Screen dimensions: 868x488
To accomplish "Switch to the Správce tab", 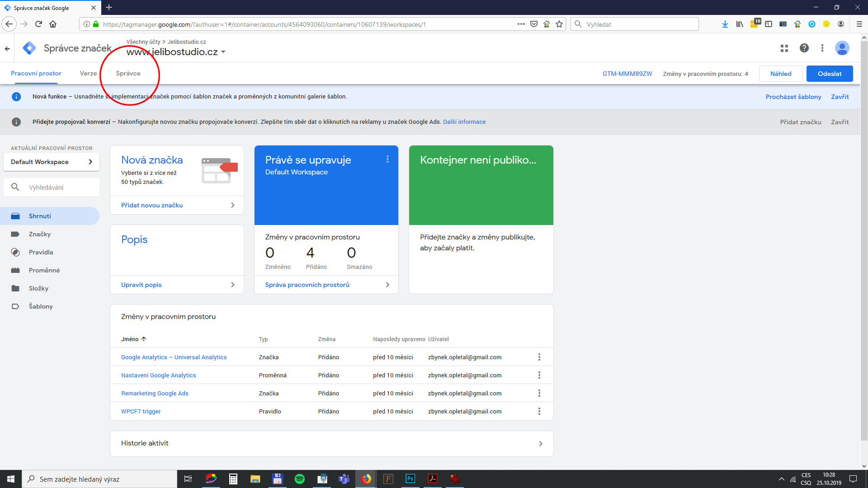I will coord(128,73).
